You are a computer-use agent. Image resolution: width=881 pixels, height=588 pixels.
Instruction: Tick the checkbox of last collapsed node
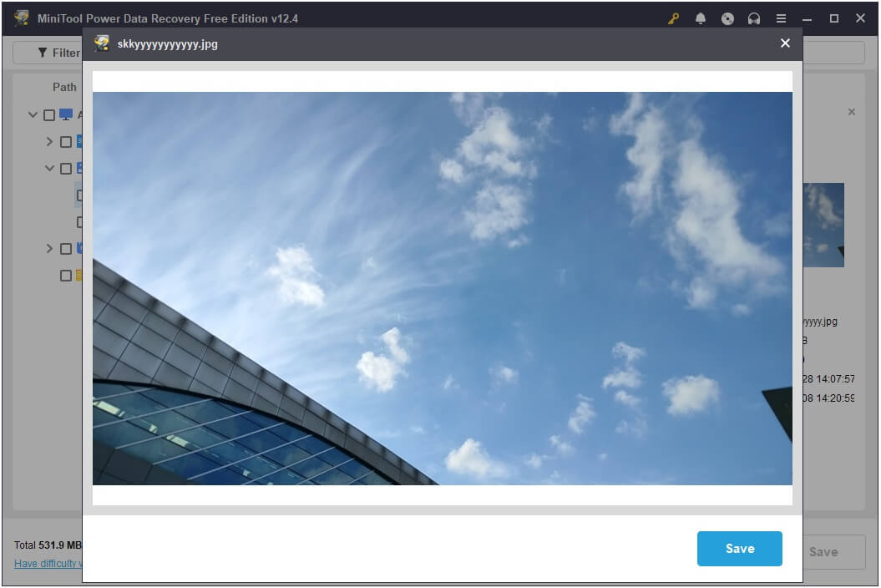tap(66, 248)
